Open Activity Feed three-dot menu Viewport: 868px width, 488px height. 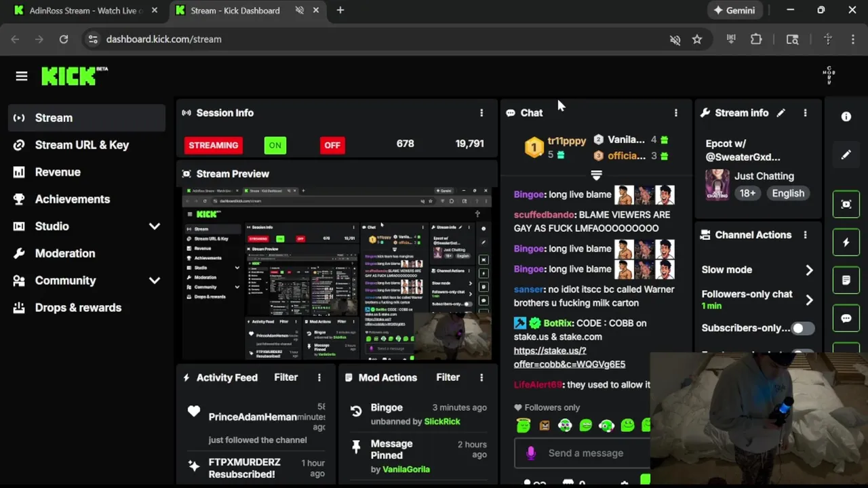coord(319,378)
